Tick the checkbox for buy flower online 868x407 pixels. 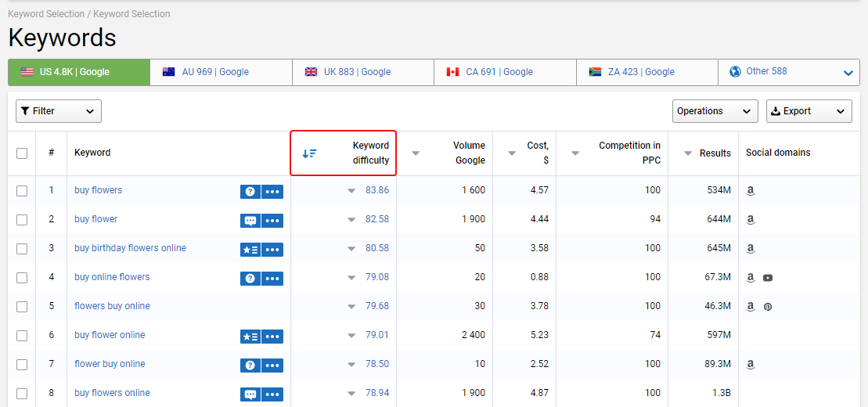click(x=22, y=336)
